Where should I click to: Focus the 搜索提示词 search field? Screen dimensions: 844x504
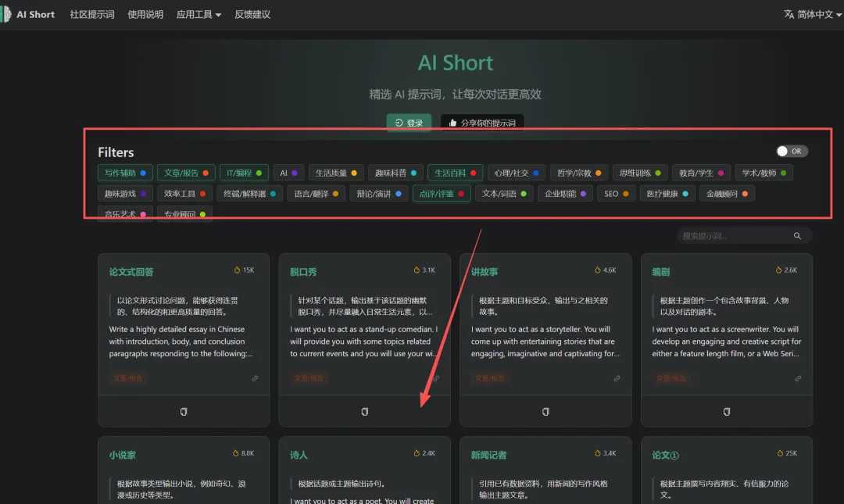pos(745,236)
